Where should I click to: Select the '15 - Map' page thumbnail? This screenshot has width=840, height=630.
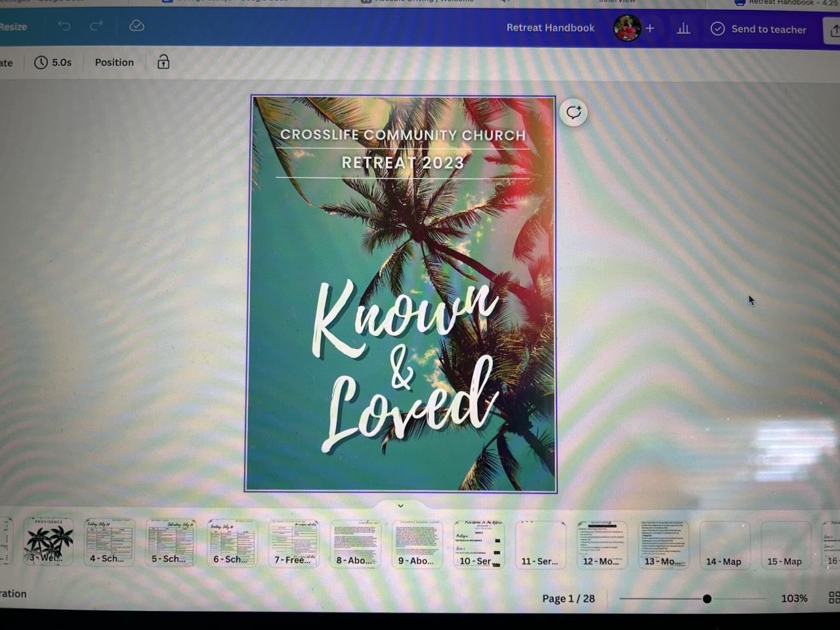coord(786,545)
